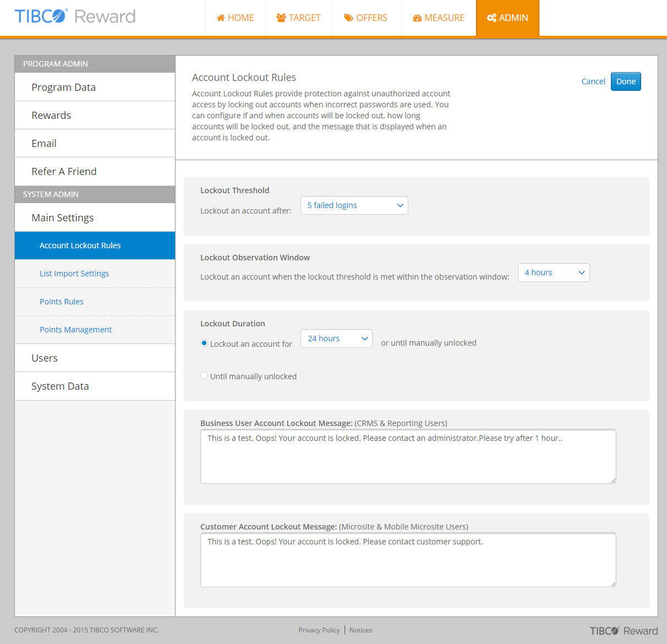Open the MEASURE tab label

click(x=445, y=18)
